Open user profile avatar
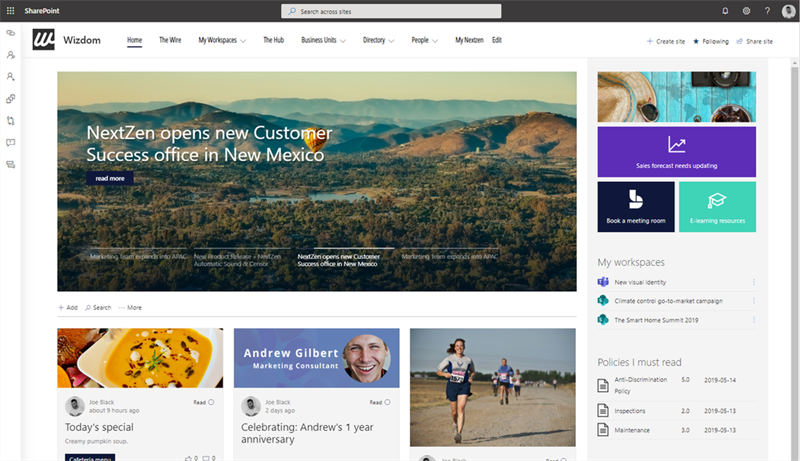The image size is (800, 461). [x=789, y=11]
